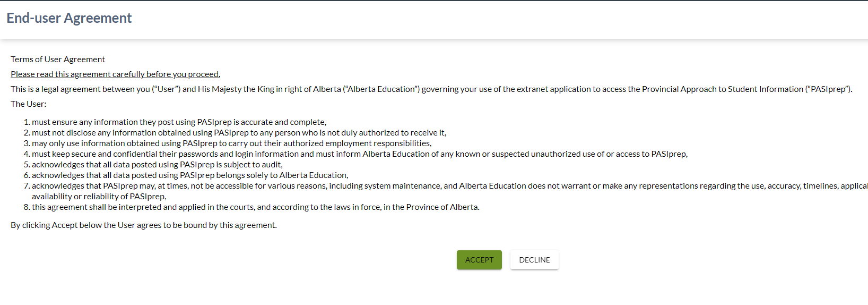
Task: Click the quoted 'Alberta Education' in the intro paragraph
Action: pos(381,89)
